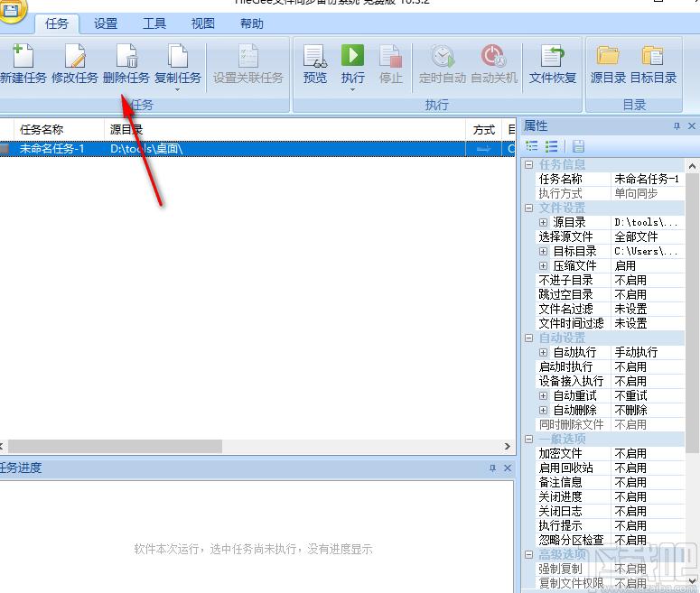Open the Source Directory (源目录) folder icon
Image resolution: width=700 pixels, height=593 pixels.
[x=608, y=55]
